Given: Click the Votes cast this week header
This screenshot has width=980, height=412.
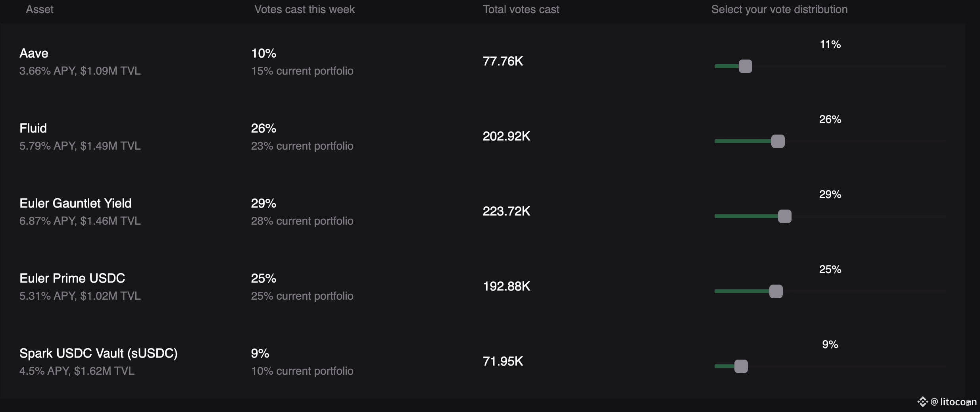Looking at the screenshot, I should tap(304, 9).
